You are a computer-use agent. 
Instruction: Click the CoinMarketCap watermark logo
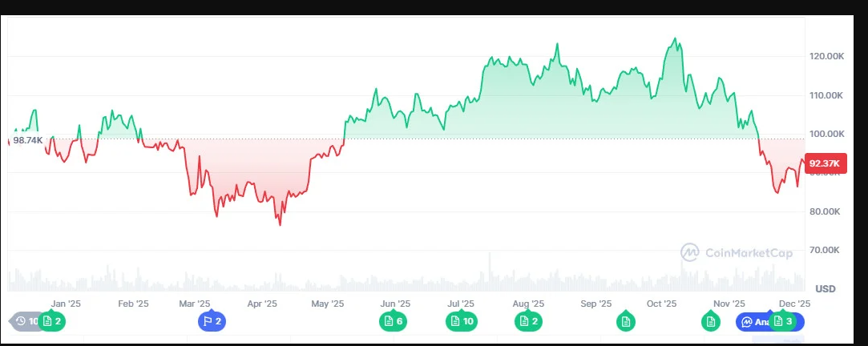pos(737,252)
